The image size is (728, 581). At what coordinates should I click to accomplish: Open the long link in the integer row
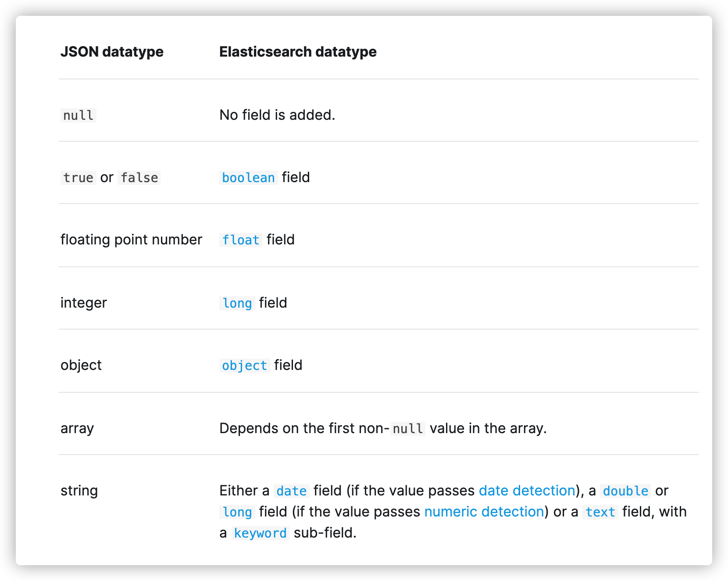(x=237, y=303)
